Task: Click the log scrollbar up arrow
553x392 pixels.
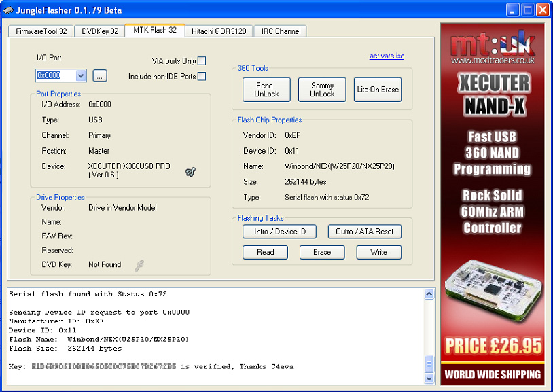Action: tap(429, 294)
